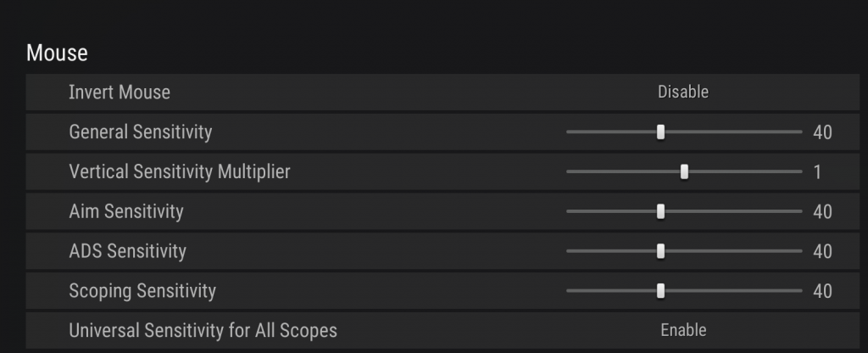Click the Scoping Sensitivity setting label
The image size is (868, 353).
point(142,291)
